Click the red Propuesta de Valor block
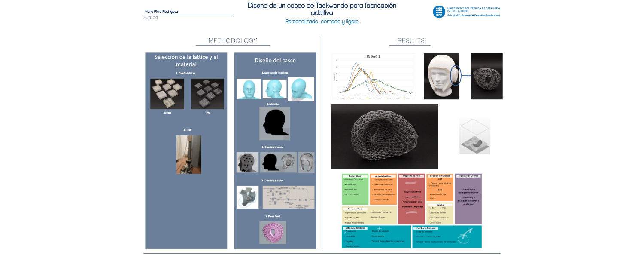This screenshot has height=258, width=644. [x=411, y=199]
